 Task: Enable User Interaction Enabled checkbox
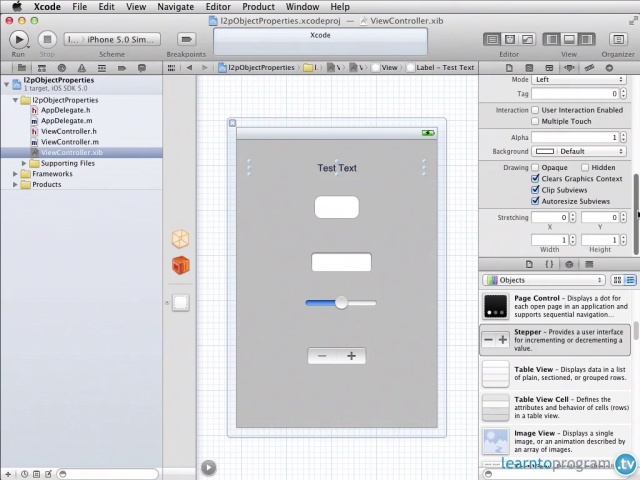(x=535, y=110)
